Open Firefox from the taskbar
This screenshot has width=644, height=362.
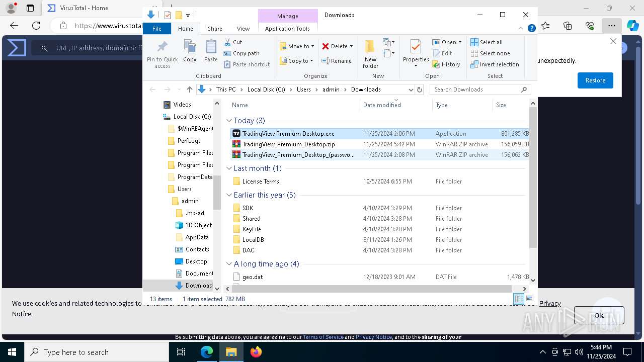tap(256, 352)
